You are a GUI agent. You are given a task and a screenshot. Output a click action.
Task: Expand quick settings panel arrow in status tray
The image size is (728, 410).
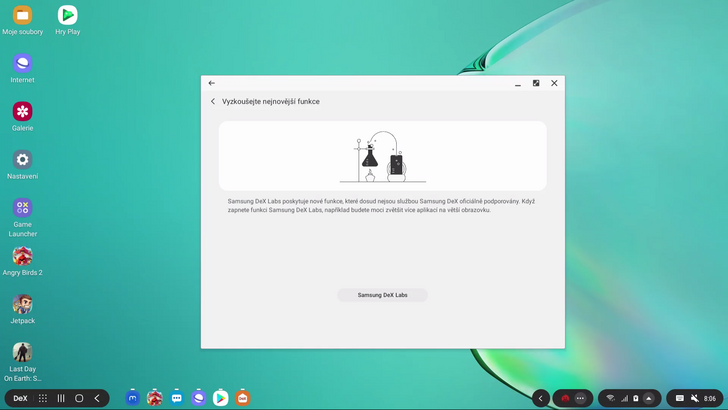click(648, 398)
